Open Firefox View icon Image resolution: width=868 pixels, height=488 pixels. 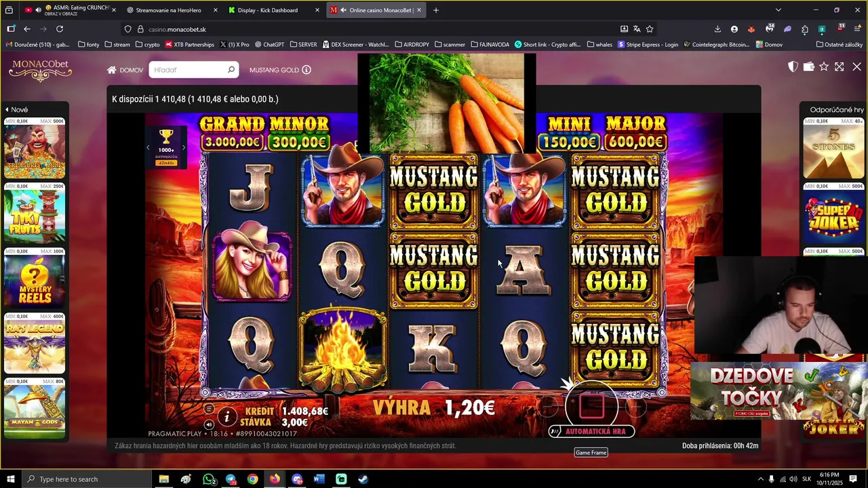coord(9,10)
